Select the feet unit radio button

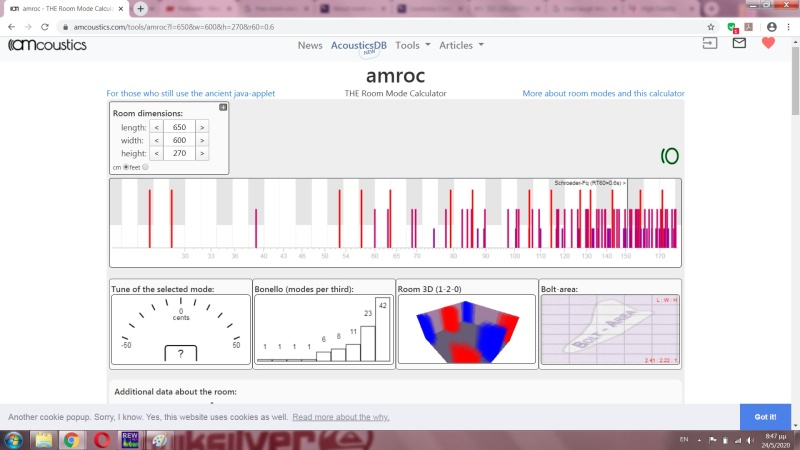(x=145, y=167)
